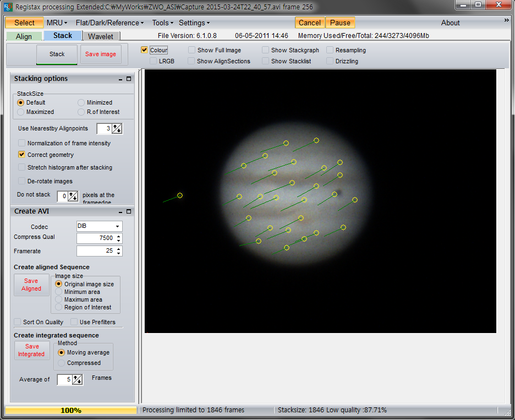Click the Compress Qual value field

[x=96, y=238]
